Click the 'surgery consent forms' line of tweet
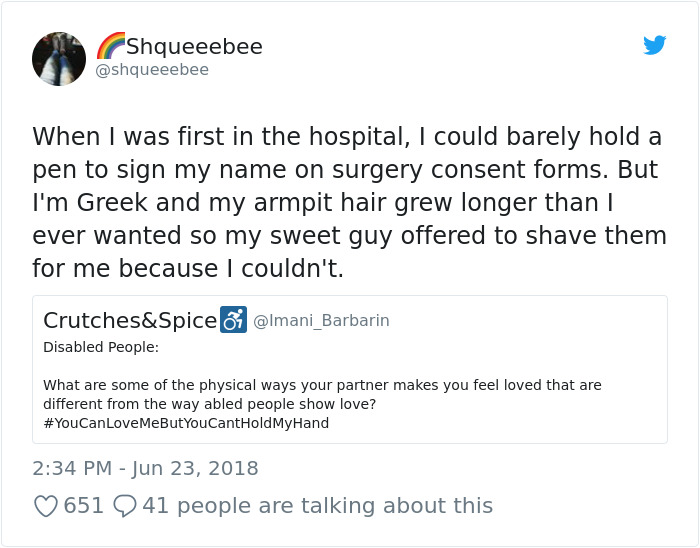Image resolution: width=700 pixels, height=548 pixels. [345, 170]
